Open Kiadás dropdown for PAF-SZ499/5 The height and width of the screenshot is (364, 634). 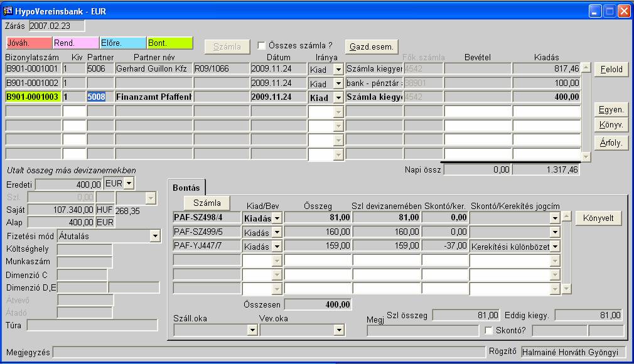tap(277, 233)
